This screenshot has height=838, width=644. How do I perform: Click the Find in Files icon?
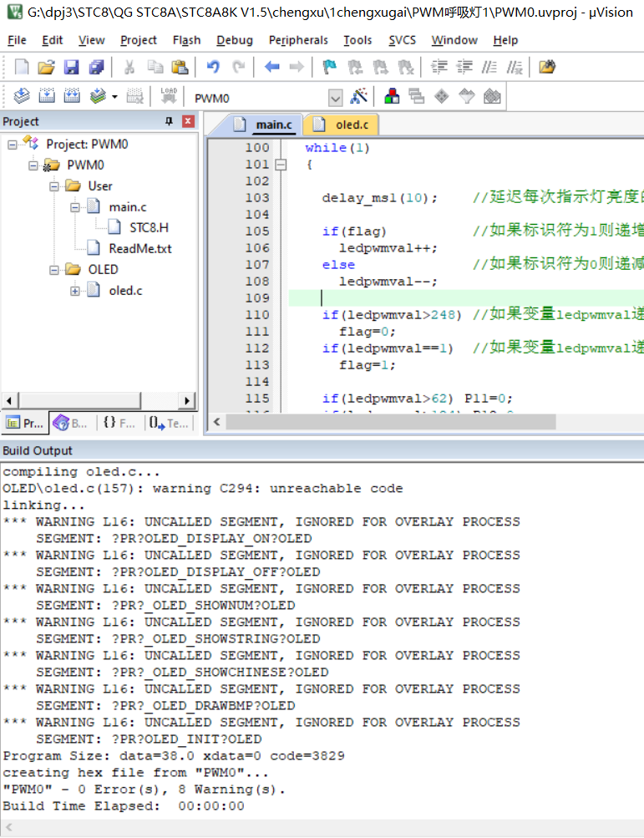coord(547,67)
